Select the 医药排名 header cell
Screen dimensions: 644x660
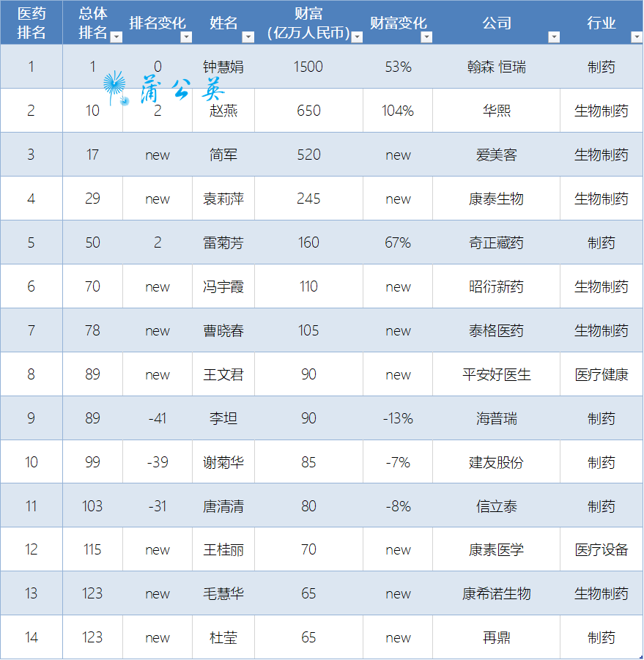(x=32, y=23)
